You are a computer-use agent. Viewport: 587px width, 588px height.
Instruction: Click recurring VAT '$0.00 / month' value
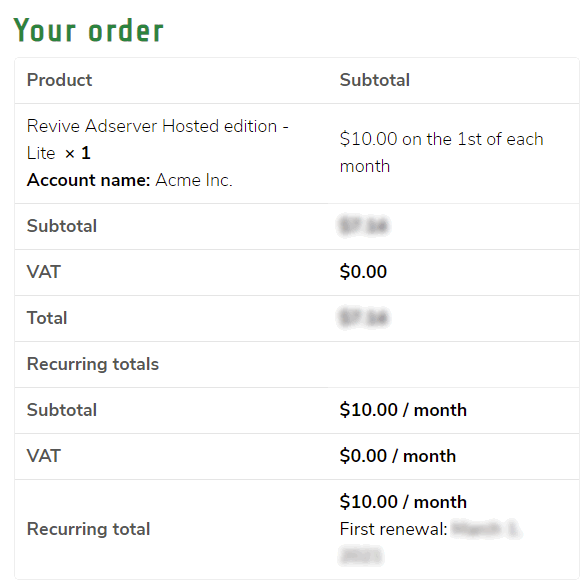coord(398,456)
